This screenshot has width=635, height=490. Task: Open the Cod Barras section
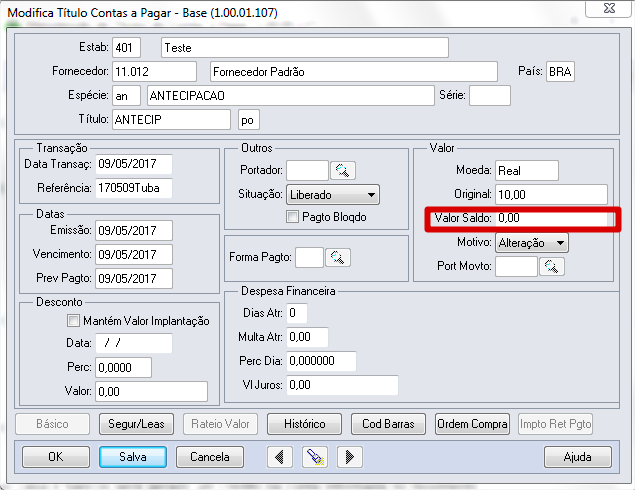[388, 424]
